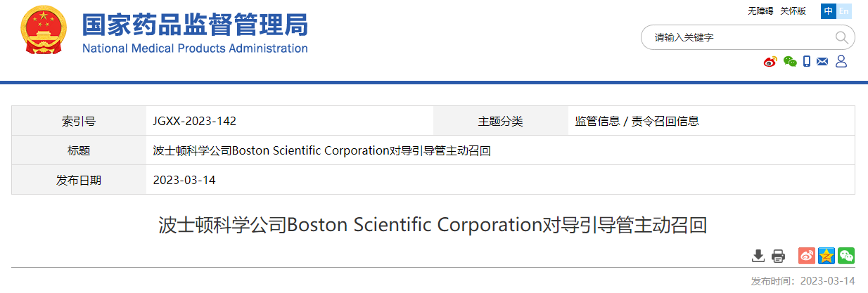
Task: Click the download icon under the headline
Action: point(758,256)
